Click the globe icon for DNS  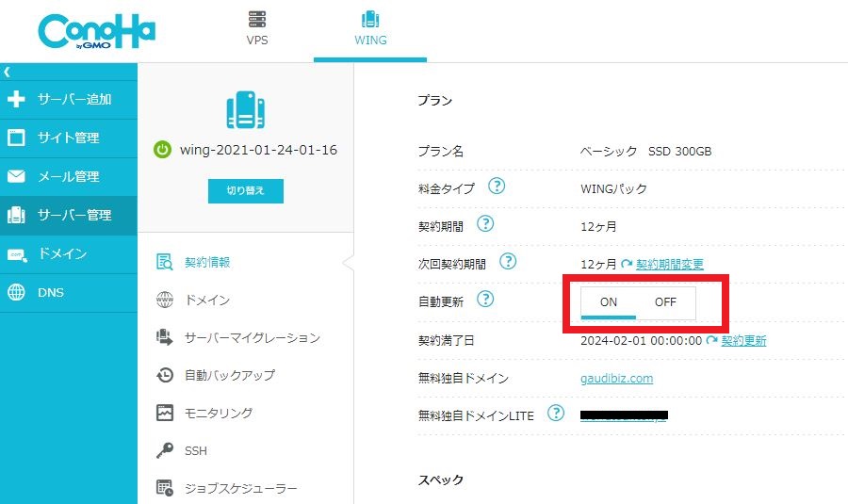click(x=16, y=293)
